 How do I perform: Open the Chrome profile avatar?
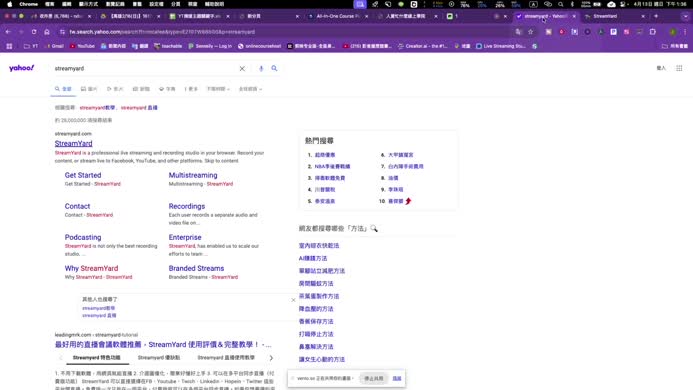tap(673, 32)
